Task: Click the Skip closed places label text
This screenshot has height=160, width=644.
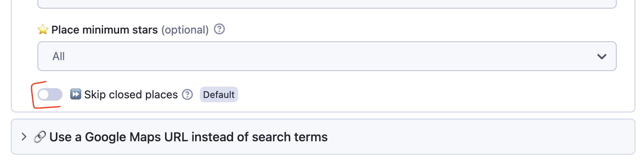Action: coord(131,95)
